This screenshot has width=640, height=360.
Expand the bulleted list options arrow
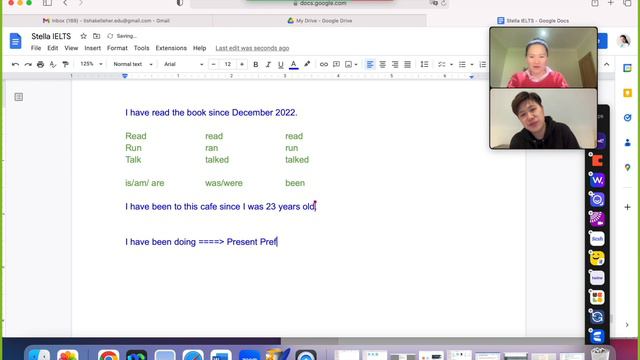coord(472,64)
